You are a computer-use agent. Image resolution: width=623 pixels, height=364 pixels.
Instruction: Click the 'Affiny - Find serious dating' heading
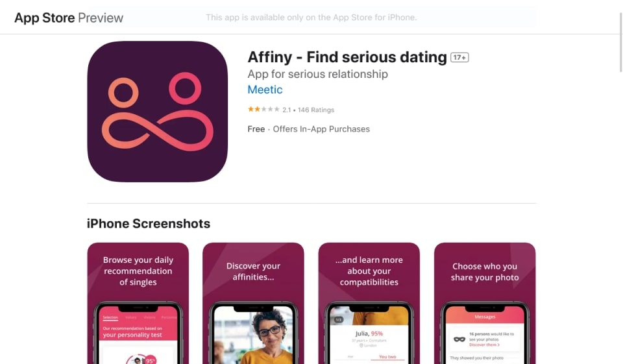click(347, 57)
